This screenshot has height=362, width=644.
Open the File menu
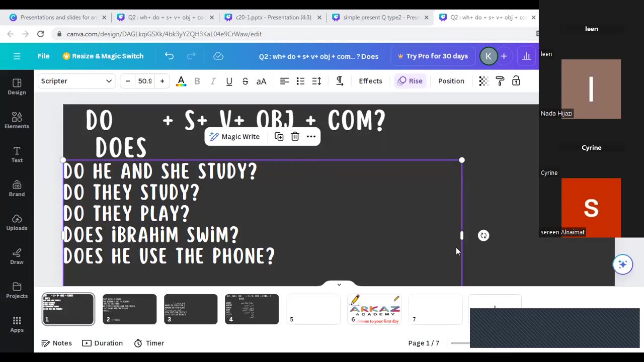(43, 56)
